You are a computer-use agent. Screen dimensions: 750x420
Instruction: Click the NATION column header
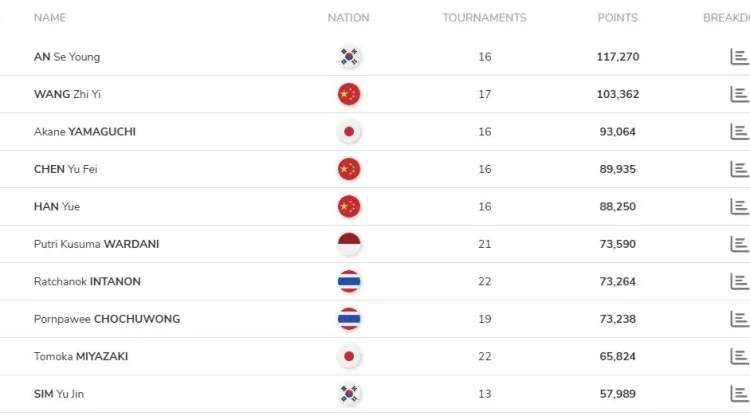(348, 18)
